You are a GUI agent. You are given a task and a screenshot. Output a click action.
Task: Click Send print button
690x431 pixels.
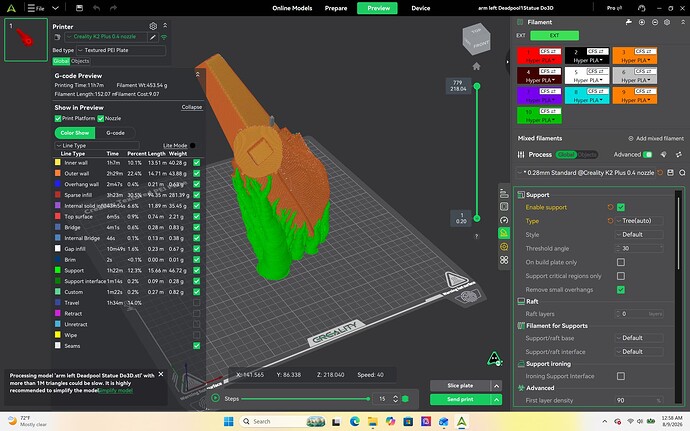(460, 399)
